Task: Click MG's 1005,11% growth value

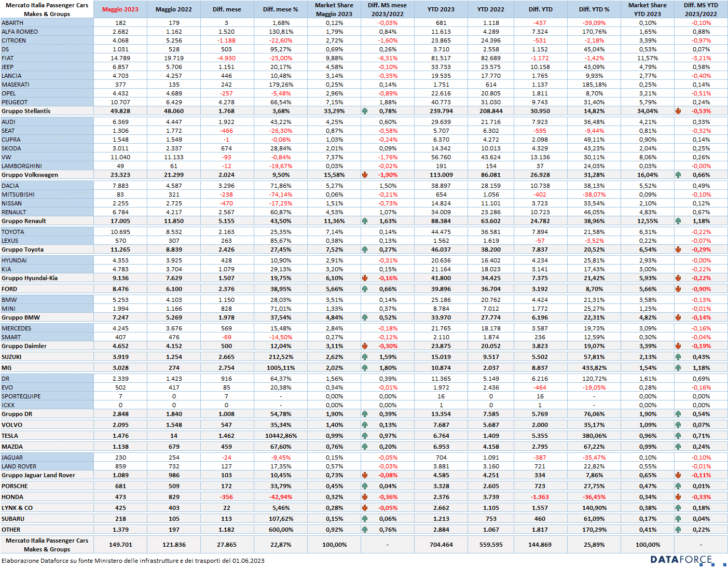Action: 281,368
